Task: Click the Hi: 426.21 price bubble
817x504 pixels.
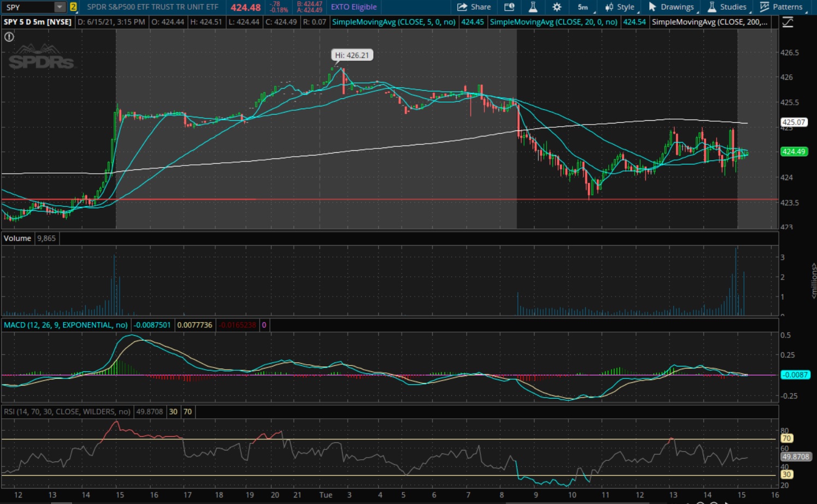Action: coord(352,55)
